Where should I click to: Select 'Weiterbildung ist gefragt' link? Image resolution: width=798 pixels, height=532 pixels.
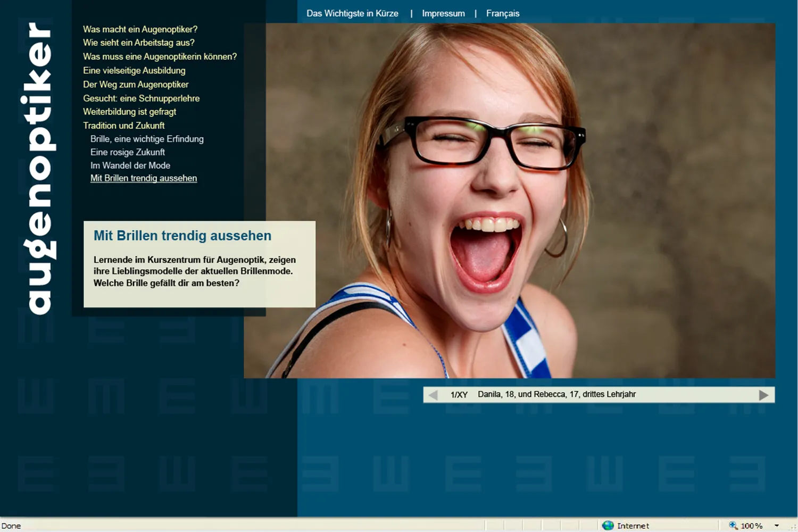129,112
